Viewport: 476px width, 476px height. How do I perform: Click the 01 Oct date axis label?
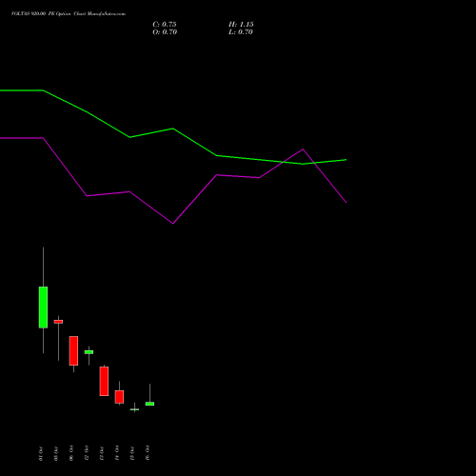tap(41, 453)
